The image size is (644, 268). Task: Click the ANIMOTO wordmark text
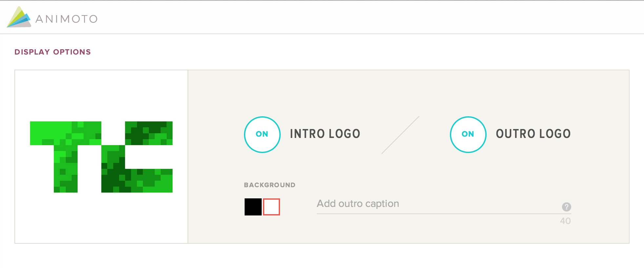tap(67, 19)
